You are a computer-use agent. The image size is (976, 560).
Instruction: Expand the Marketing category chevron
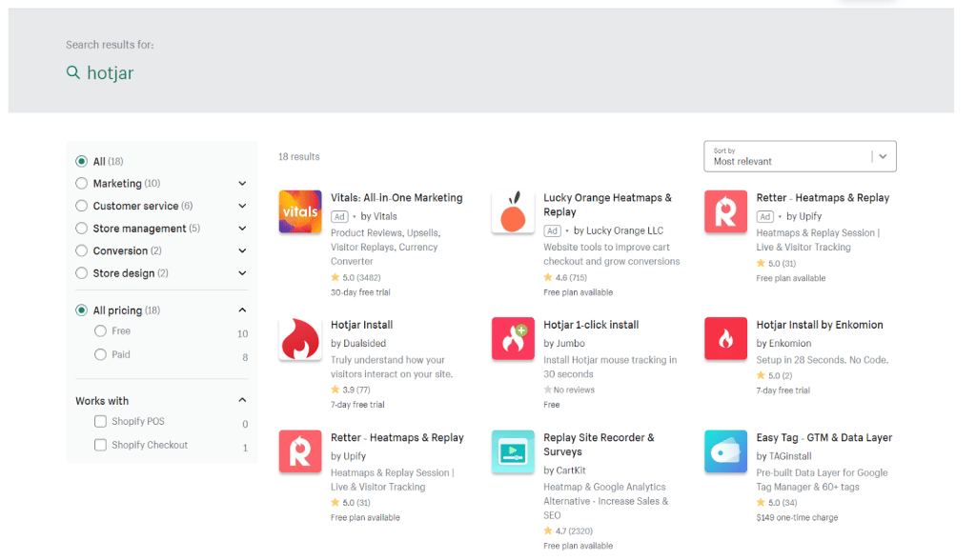coord(242,184)
